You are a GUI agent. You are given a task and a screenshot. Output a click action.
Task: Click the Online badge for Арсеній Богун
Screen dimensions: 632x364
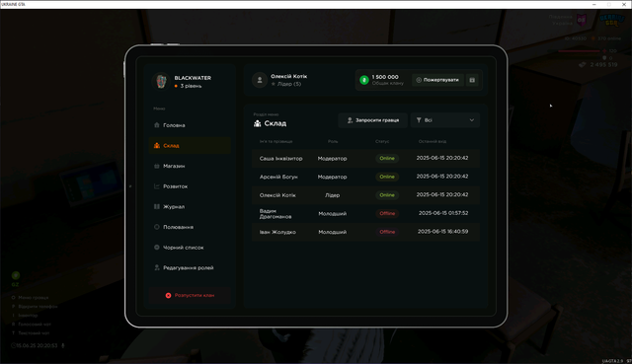pos(387,177)
